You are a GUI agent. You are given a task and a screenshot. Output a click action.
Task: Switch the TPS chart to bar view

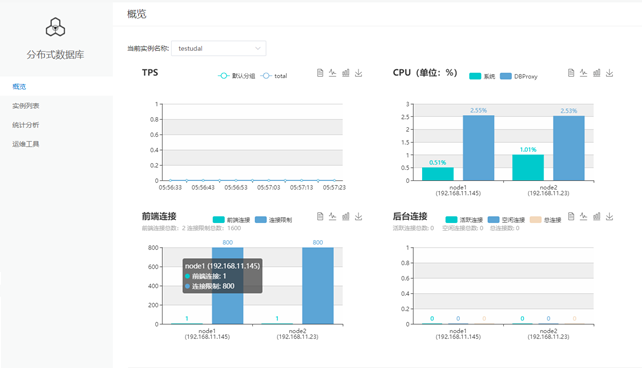[346, 73]
